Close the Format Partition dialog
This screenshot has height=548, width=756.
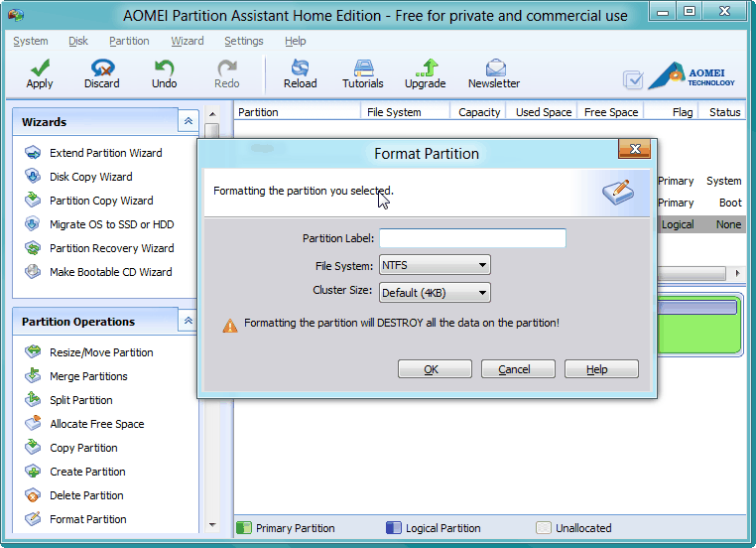[x=635, y=149]
